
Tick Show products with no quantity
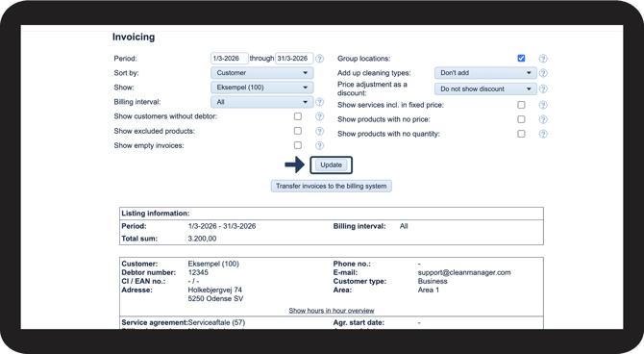tap(521, 134)
